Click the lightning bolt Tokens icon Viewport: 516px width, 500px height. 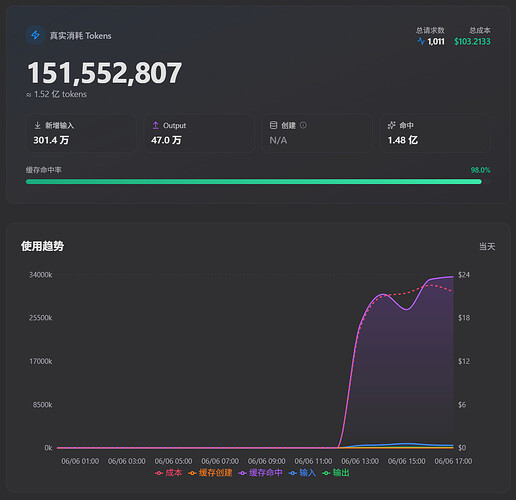[x=35, y=35]
